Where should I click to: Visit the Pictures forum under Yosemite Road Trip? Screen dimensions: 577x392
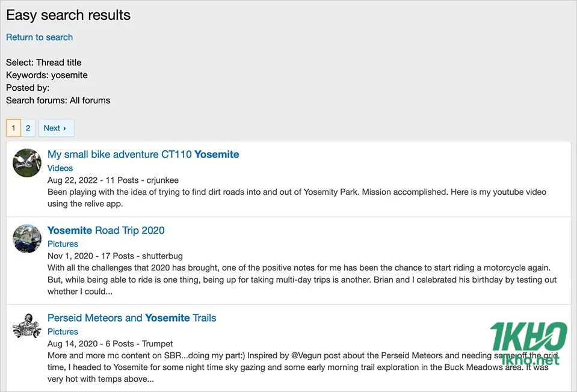63,243
